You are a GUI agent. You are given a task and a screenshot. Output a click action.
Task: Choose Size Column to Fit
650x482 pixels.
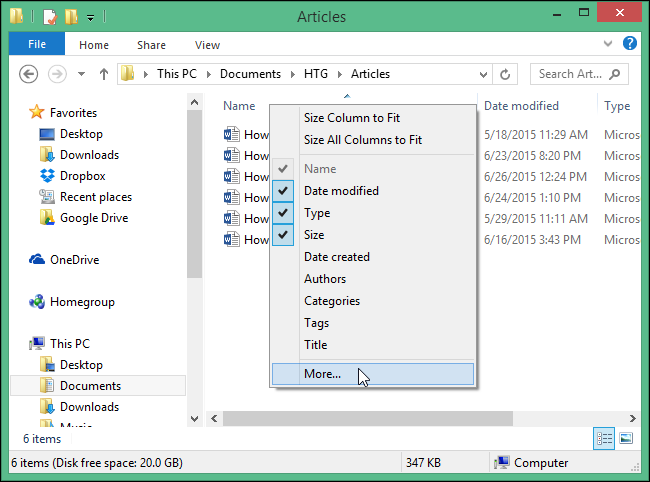373,118
